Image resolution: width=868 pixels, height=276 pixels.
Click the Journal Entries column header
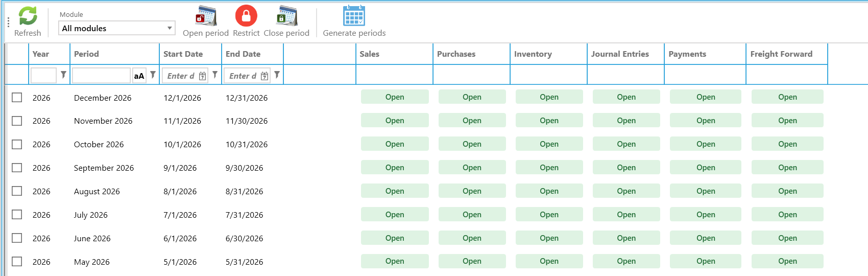click(625, 54)
